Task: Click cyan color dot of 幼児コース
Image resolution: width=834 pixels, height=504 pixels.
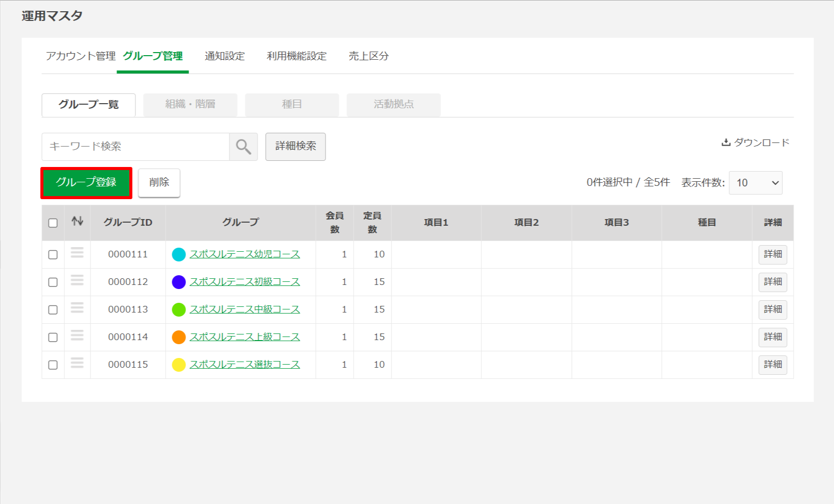Action: click(x=179, y=254)
